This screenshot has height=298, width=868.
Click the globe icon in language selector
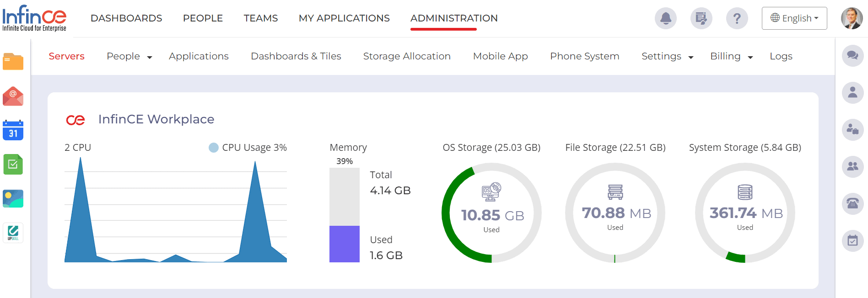click(775, 18)
